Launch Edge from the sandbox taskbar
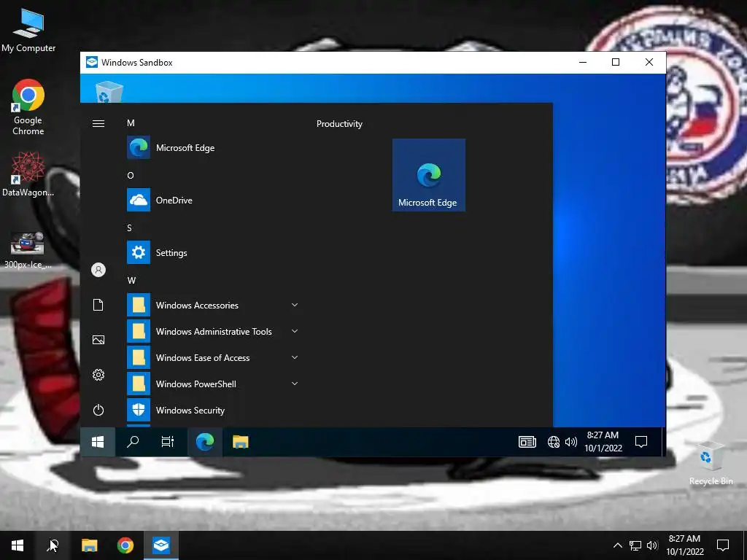 point(205,442)
